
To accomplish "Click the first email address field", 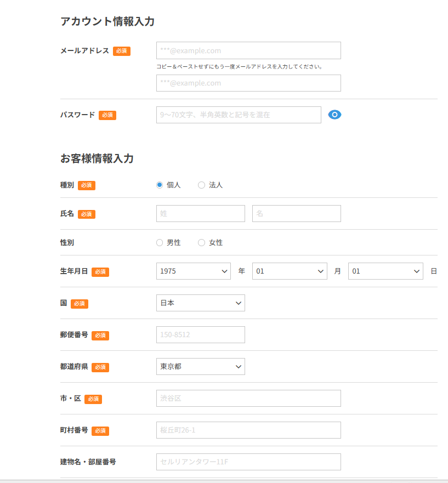I will (248, 50).
